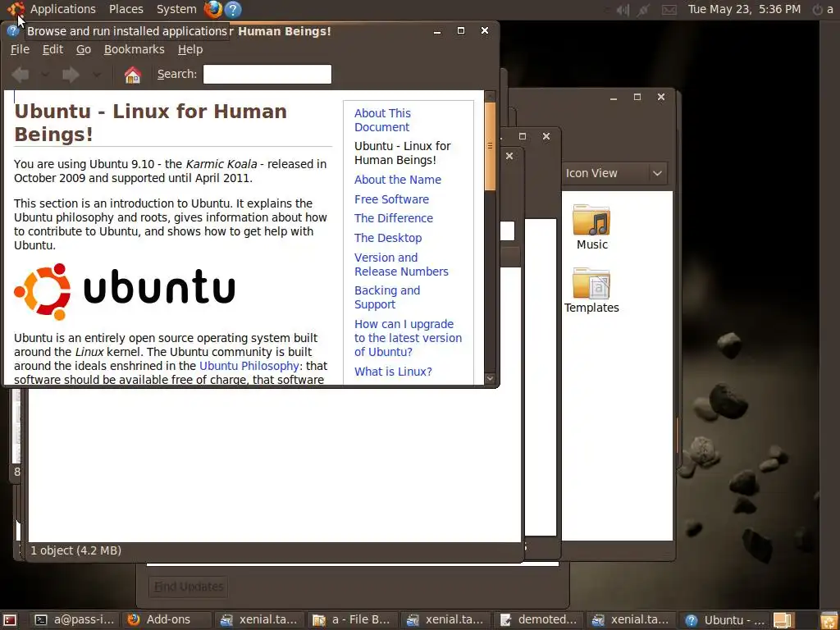Close the file browser window with Icon View

(x=661, y=97)
